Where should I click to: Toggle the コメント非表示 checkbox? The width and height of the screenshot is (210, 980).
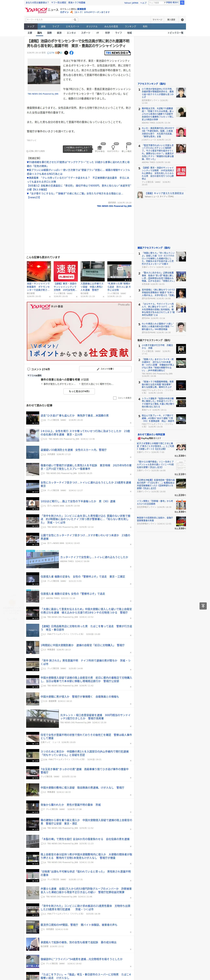[115, 398]
